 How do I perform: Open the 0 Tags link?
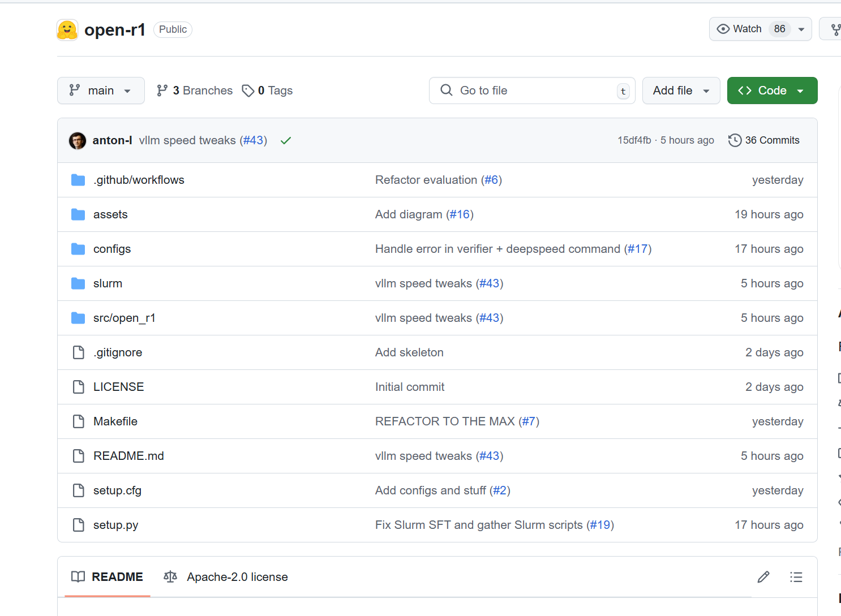click(267, 91)
